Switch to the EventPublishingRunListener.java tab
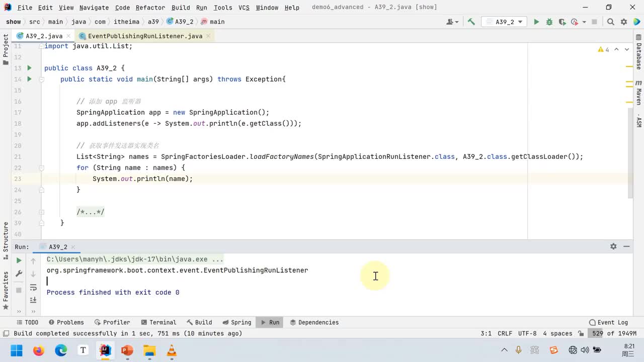The image size is (644, 362). 145,36
